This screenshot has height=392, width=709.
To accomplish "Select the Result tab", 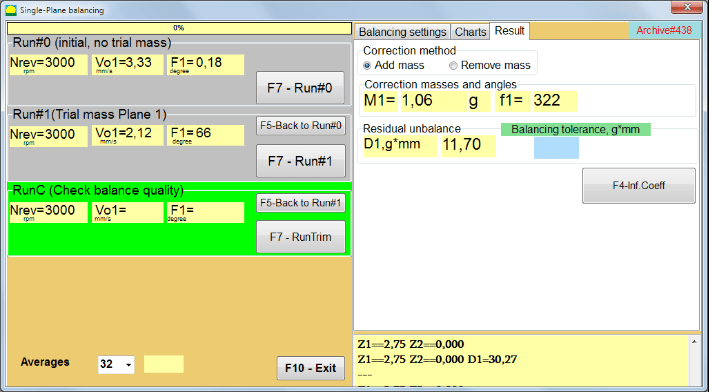I will pos(510,31).
